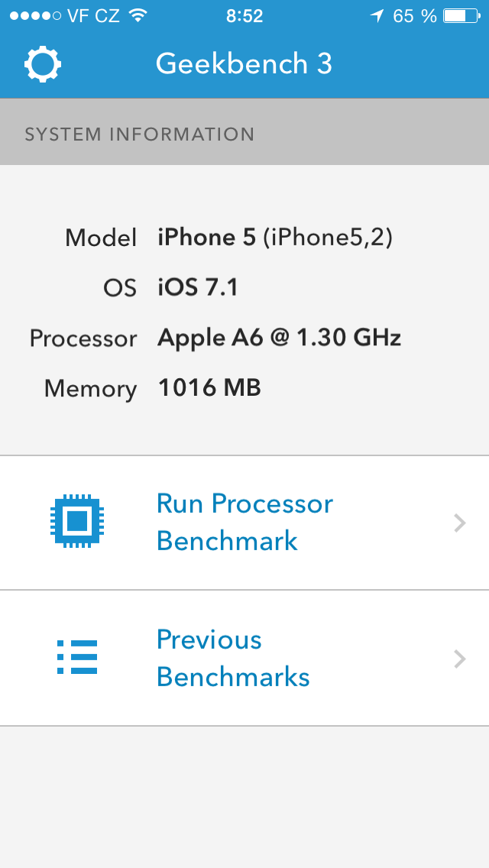Tap the iOS 7.1 version text
The image size is (489, 868).
click(x=198, y=288)
